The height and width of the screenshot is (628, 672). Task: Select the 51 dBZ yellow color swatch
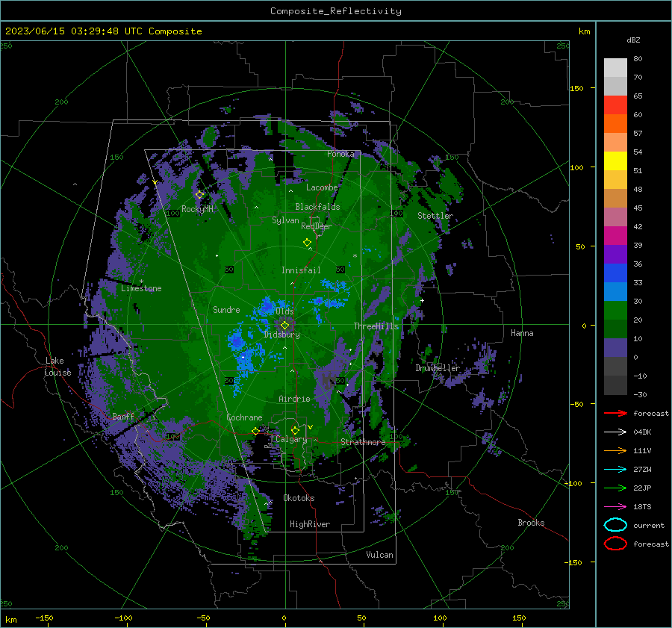pos(615,161)
